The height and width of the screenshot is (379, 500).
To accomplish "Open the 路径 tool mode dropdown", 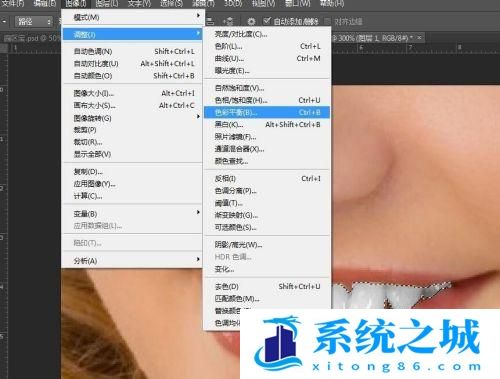I will tap(34, 22).
